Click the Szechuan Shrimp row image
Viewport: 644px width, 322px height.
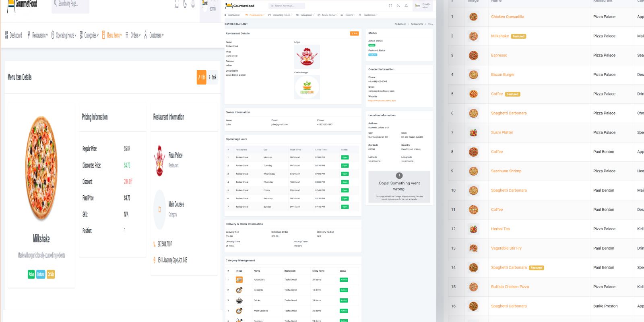pyautogui.click(x=473, y=171)
